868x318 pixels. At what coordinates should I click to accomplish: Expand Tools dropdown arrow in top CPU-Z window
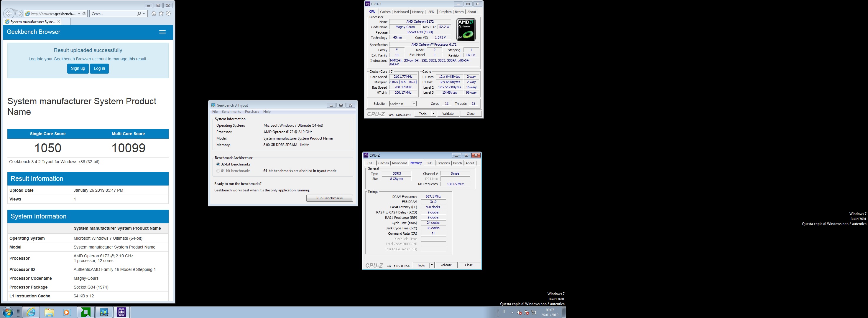coord(434,114)
